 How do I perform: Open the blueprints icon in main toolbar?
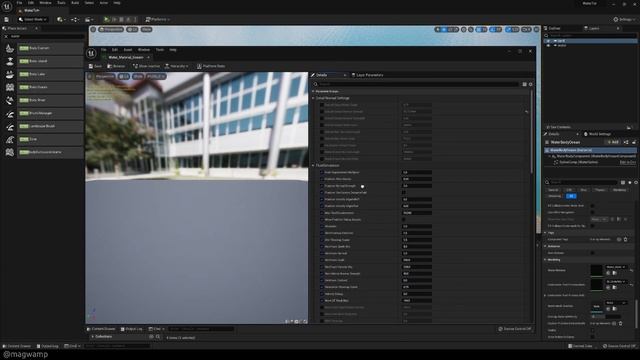(x=75, y=19)
